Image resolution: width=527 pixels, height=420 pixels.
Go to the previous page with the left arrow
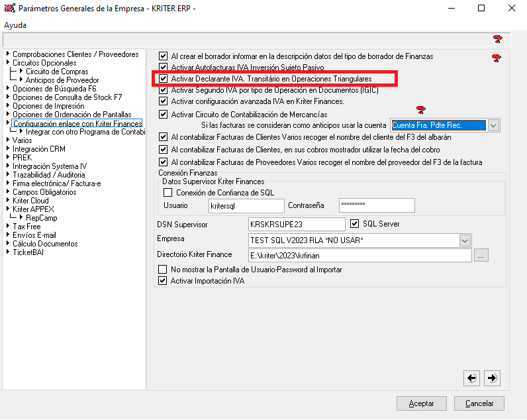(471, 378)
